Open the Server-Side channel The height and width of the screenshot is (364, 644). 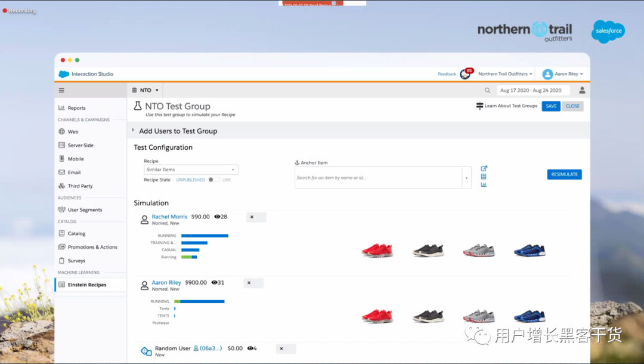80,146
